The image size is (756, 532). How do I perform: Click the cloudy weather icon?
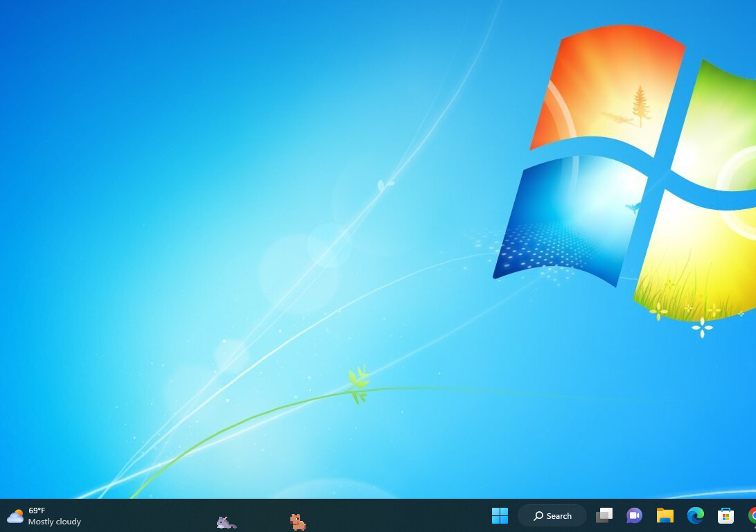(15, 516)
